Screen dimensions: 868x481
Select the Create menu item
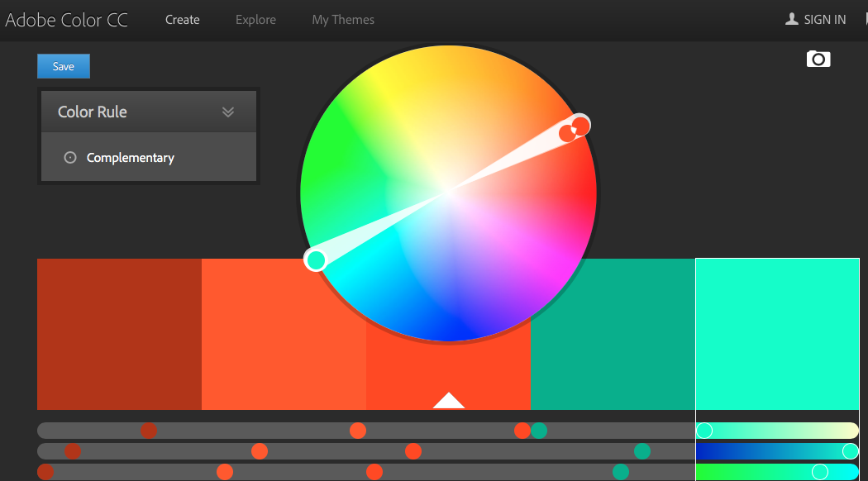click(182, 19)
